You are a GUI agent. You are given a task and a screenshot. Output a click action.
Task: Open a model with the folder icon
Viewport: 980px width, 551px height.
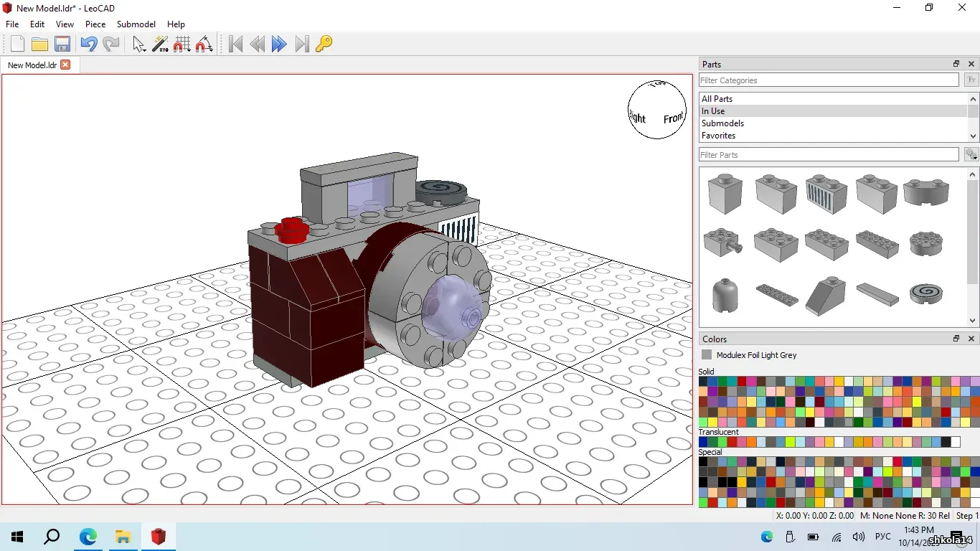point(39,44)
